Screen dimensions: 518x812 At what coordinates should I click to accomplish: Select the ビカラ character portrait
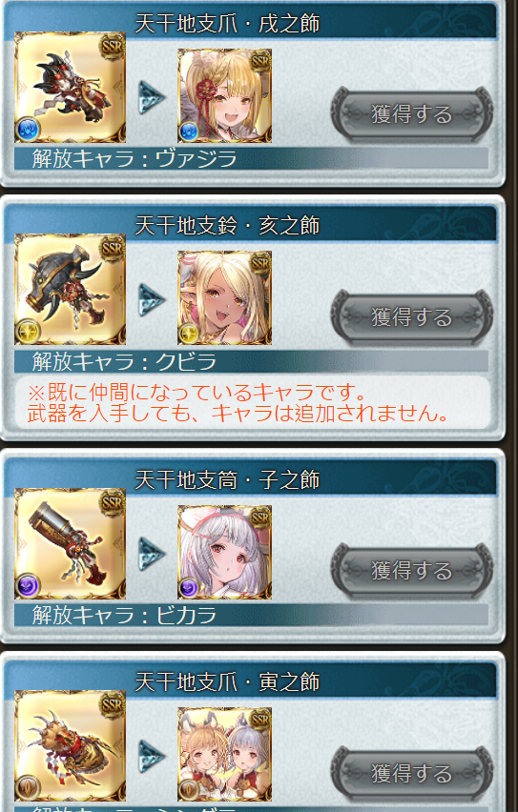[224, 552]
